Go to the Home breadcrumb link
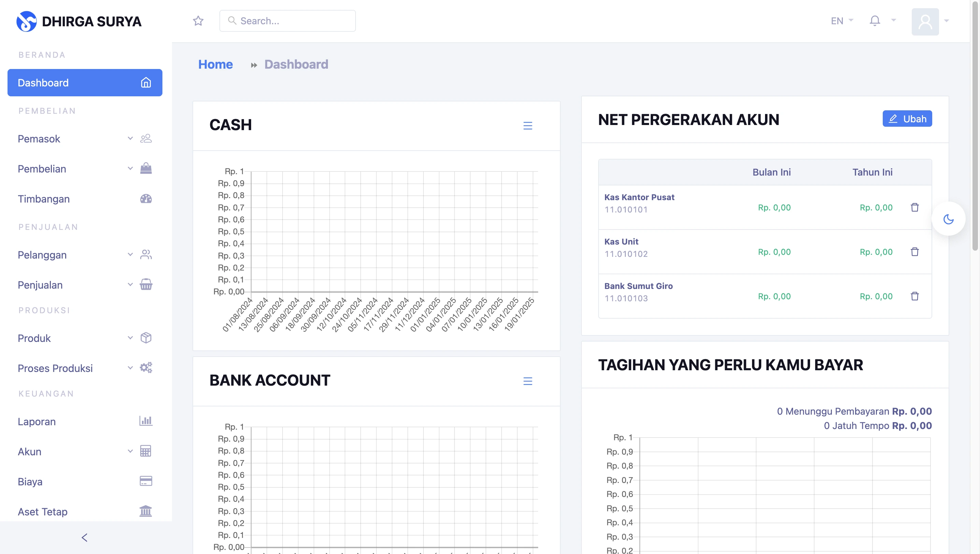980x554 pixels. (215, 64)
